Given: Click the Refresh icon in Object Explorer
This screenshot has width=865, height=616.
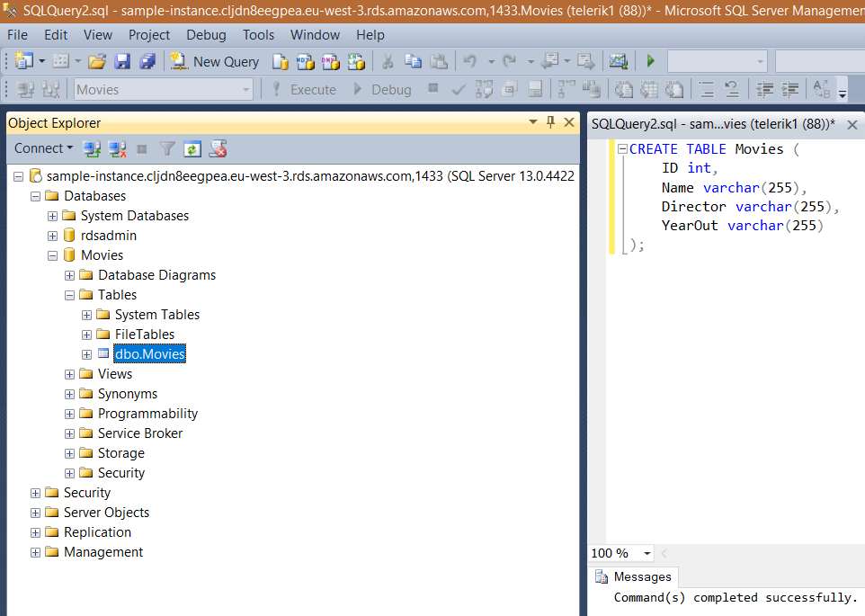Looking at the screenshot, I should click(x=192, y=148).
